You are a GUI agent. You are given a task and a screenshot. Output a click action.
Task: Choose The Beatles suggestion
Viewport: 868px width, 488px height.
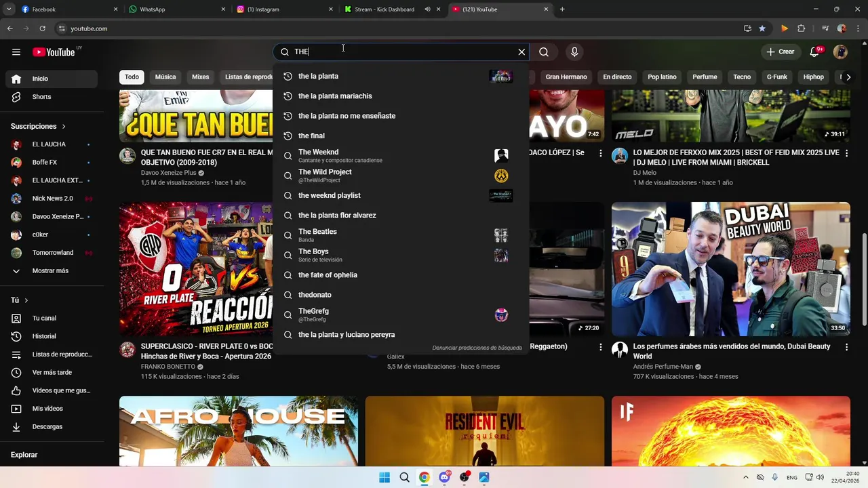401,235
